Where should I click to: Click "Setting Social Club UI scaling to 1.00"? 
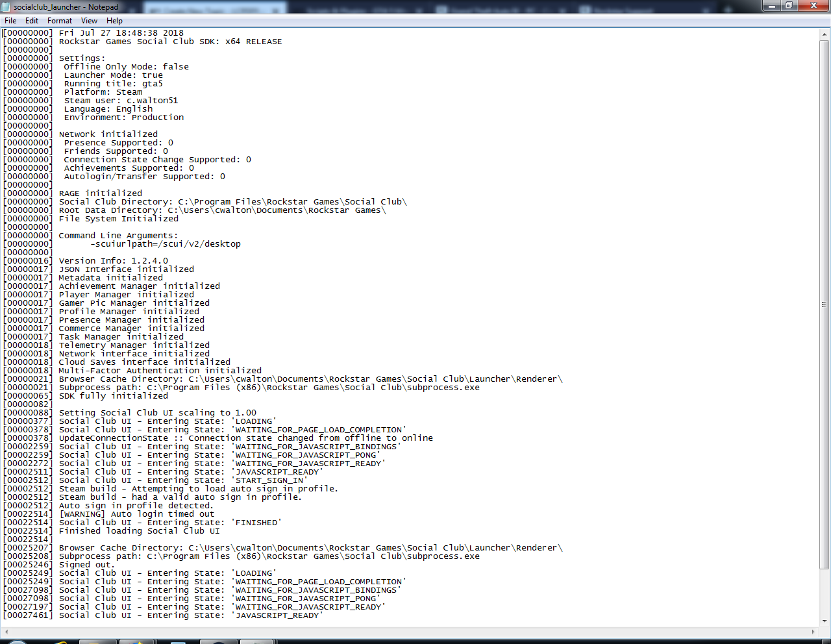(158, 413)
